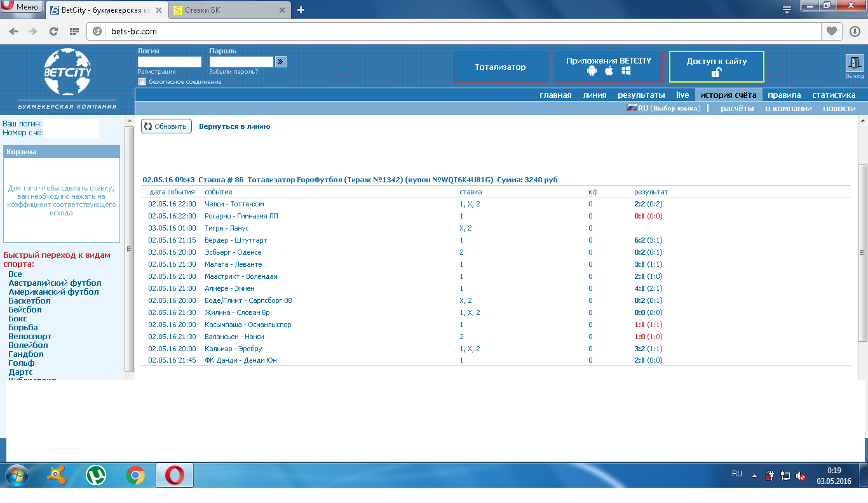868x503 pixels.
Task: Open the о компании link
Action: coord(789,108)
